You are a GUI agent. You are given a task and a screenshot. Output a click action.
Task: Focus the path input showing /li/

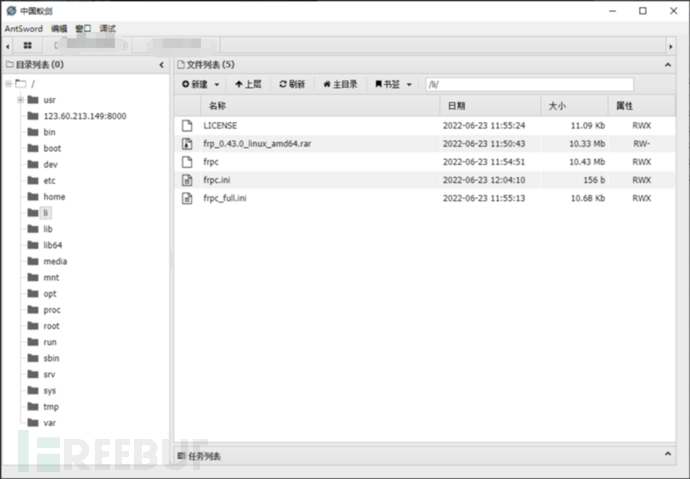[530, 84]
